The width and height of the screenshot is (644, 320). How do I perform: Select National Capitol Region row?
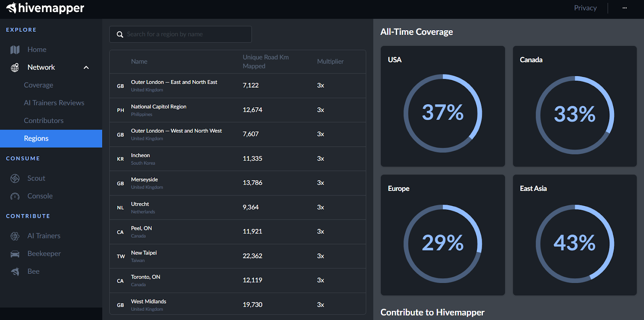pos(237,110)
